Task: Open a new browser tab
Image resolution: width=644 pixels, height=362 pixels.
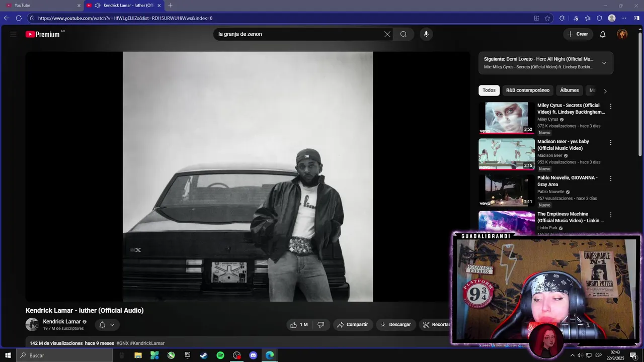Action: [x=170, y=6]
